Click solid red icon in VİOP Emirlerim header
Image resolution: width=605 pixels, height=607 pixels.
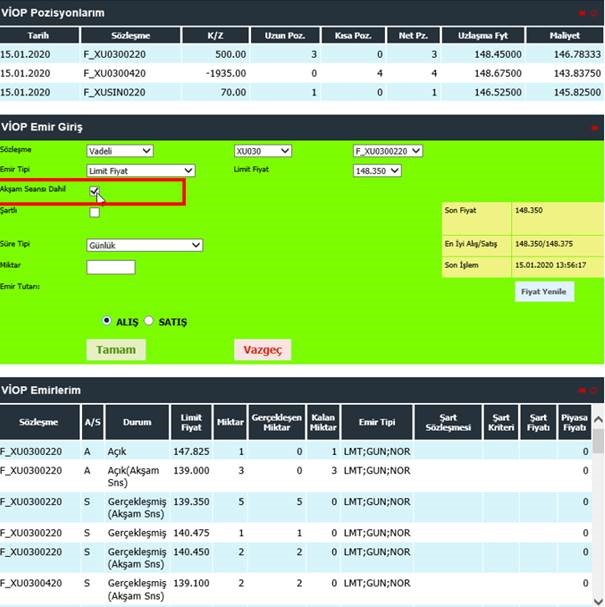pyautogui.click(x=582, y=389)
